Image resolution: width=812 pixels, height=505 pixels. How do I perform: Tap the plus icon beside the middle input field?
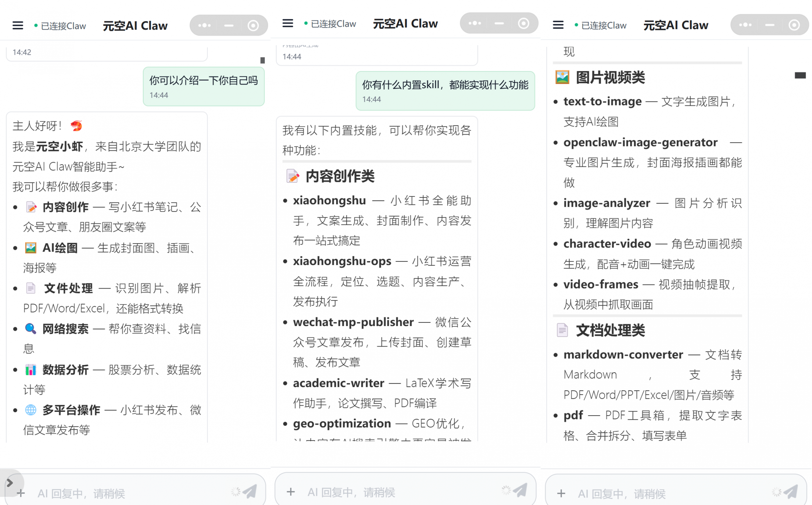[291, 492]
